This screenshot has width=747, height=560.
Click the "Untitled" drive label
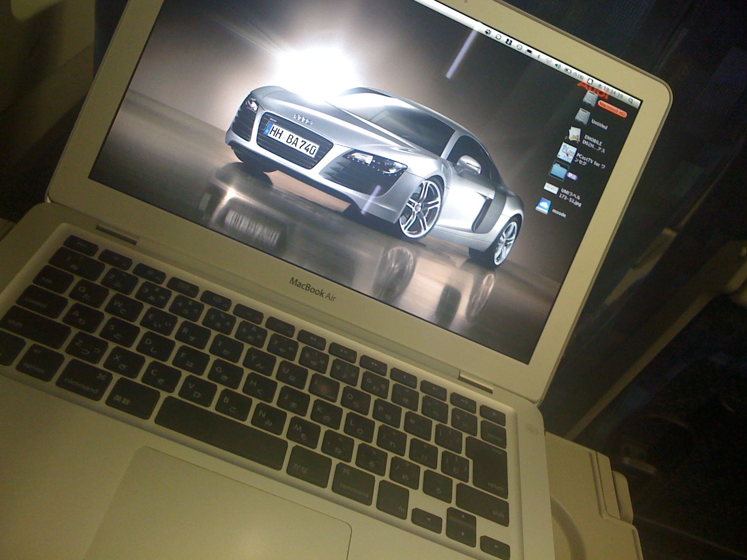click(599, 124)
